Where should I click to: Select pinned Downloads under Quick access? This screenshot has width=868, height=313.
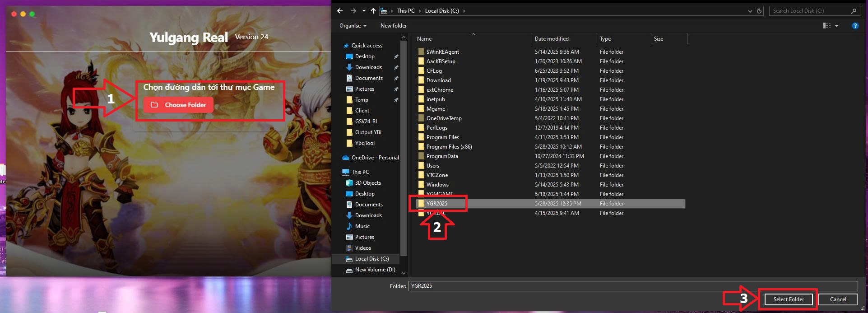point(368,67)
